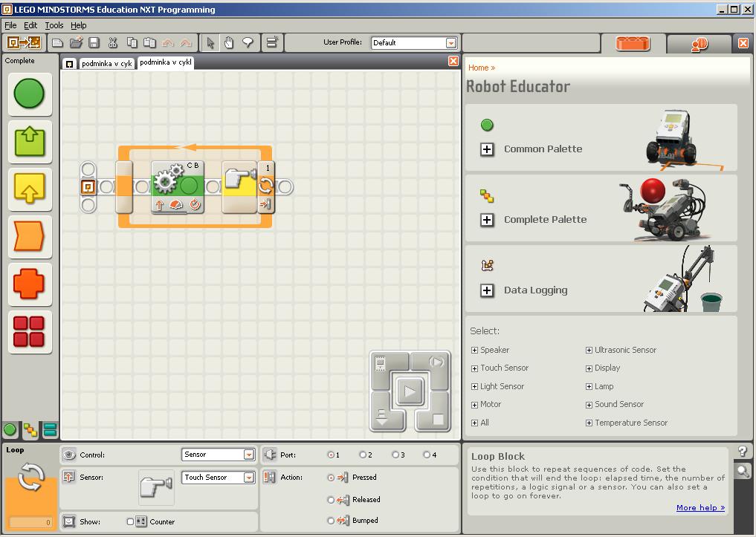Save the program with the floppy icon
This screenshot has height=537, width=756.
94,43
